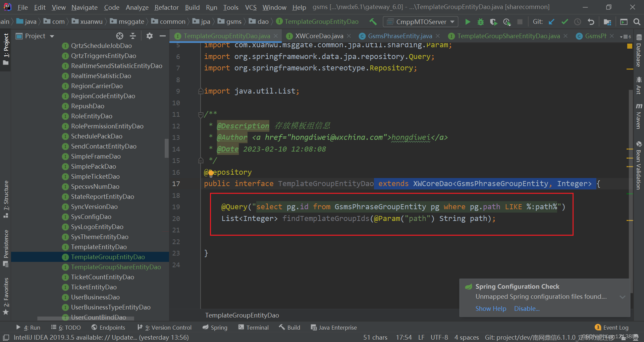Select TicketCountEntityDao in project tree
Screen dimensions: 644x342
102,277
